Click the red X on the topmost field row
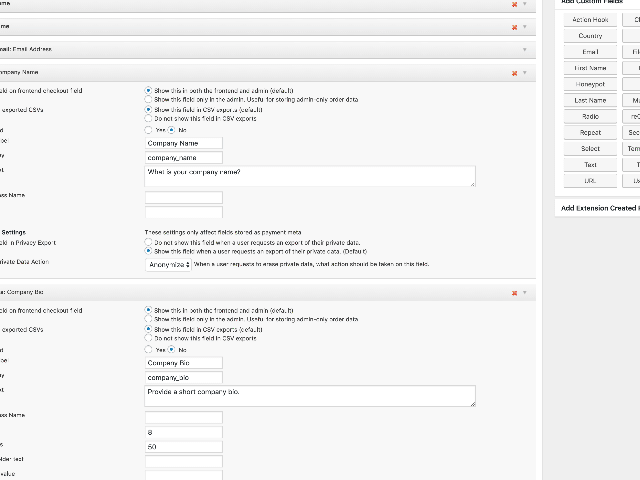This screenshot has width=640, height=480. pos(514,4)
